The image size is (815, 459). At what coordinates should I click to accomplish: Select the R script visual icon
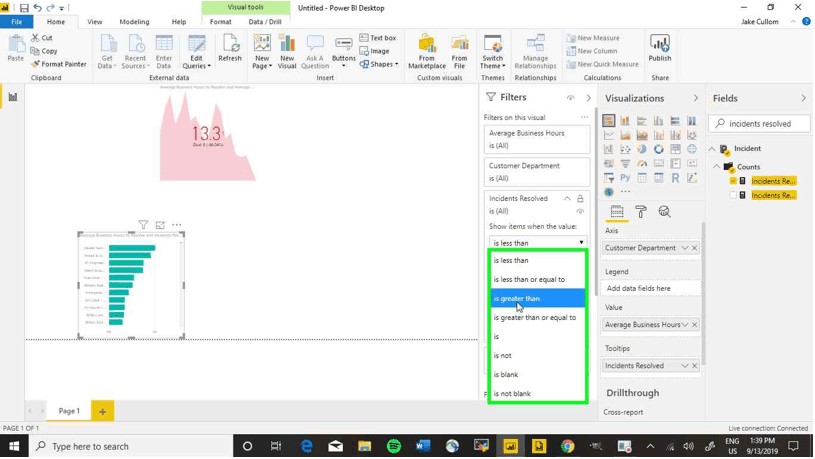click(x=675, y=178)
